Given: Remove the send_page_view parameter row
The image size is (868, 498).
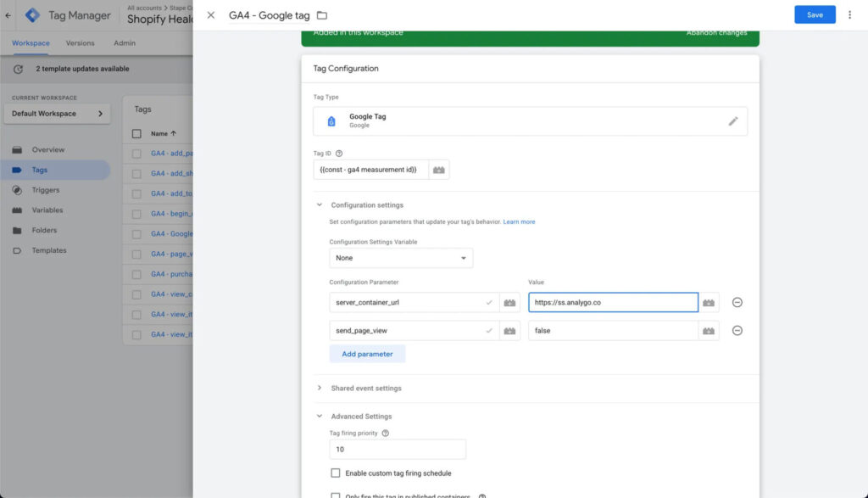Looking at the screenshot, I should pos(737,331).
